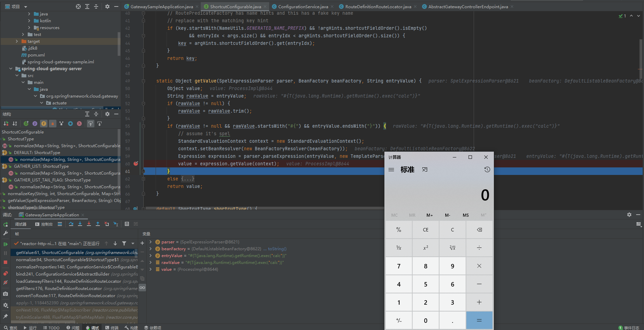Click the Step Into debugger icon
This screenshot has height=330, width=644.
[80, 224]
